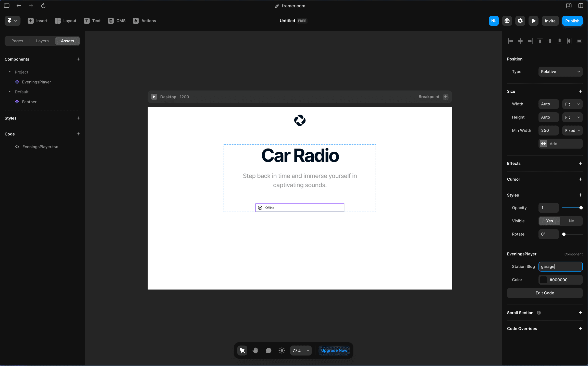
Task: Open the Text tool menu
Action: tap(92, 21)
